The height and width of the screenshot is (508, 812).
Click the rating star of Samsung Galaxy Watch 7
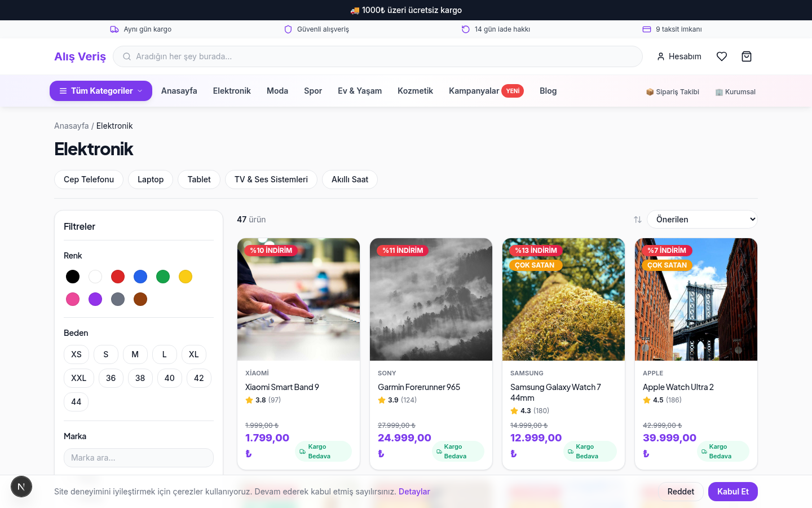(514, 411)
